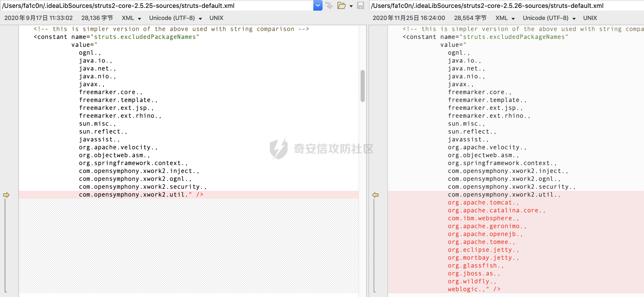
Task: Click right line 'org.glassfish.,'
Action: tap(476, 266)
